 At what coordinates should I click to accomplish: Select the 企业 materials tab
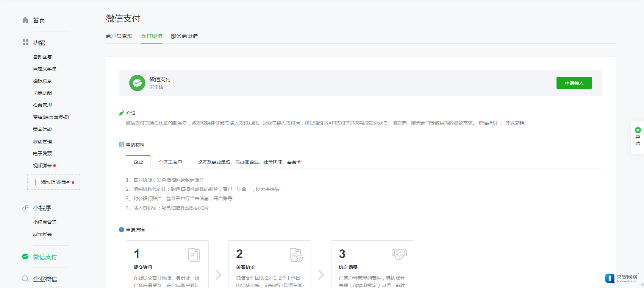(x=138, y=162)
